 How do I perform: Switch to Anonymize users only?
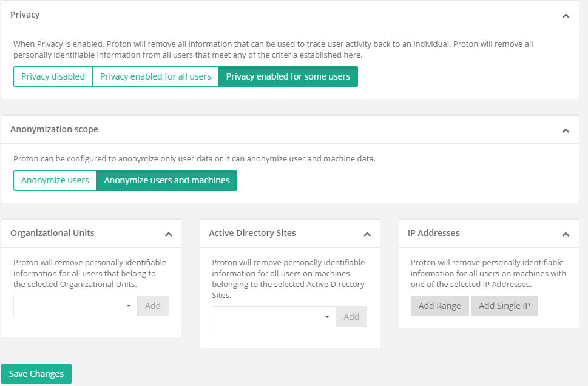tap(55, 180)
